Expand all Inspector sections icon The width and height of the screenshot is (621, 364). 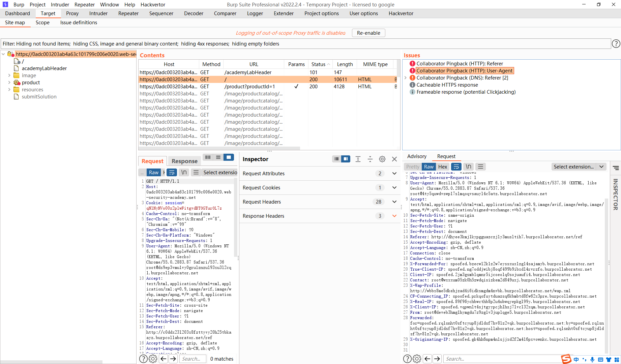358,159
